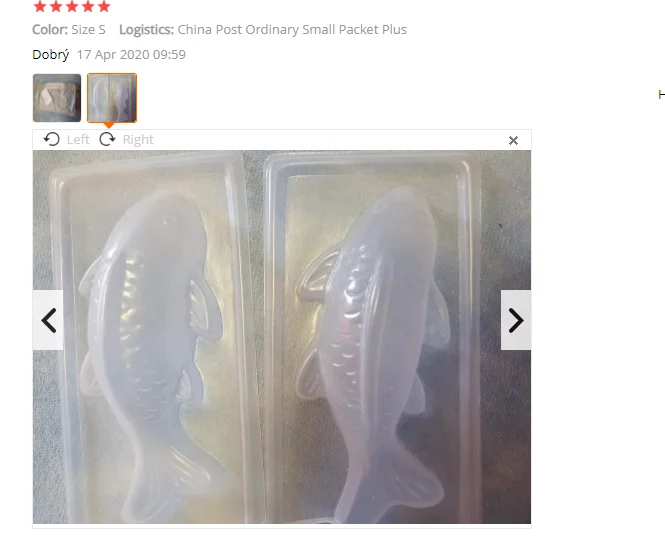Click the fourth red rating star
Viewport: 665px width, 545px height.
click(88, 6)
